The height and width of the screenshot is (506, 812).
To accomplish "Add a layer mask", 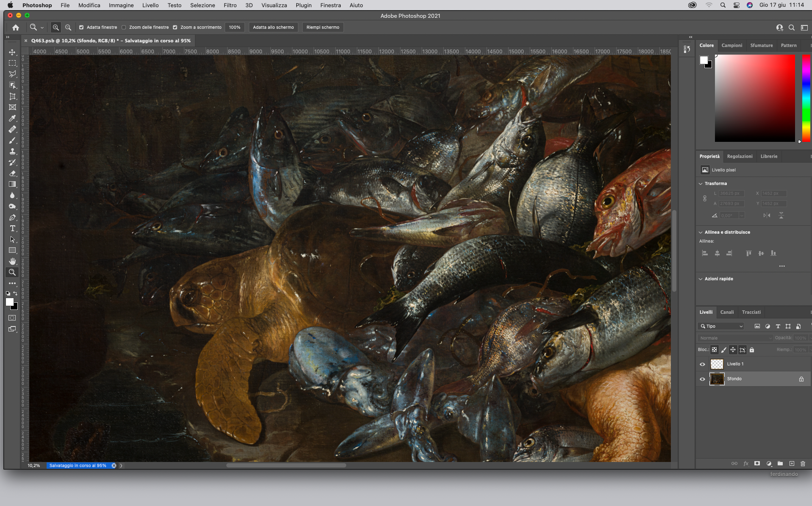I will coord(757,463).
